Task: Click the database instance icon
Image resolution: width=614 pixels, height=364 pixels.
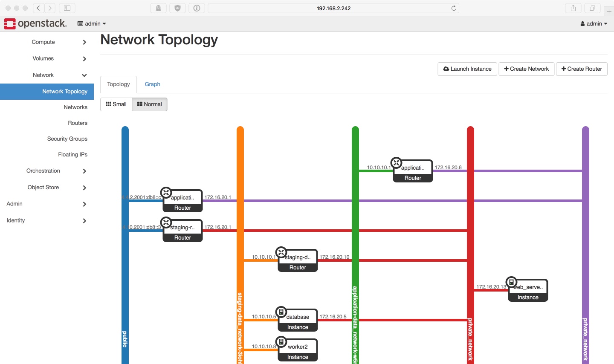Action: 281,312
